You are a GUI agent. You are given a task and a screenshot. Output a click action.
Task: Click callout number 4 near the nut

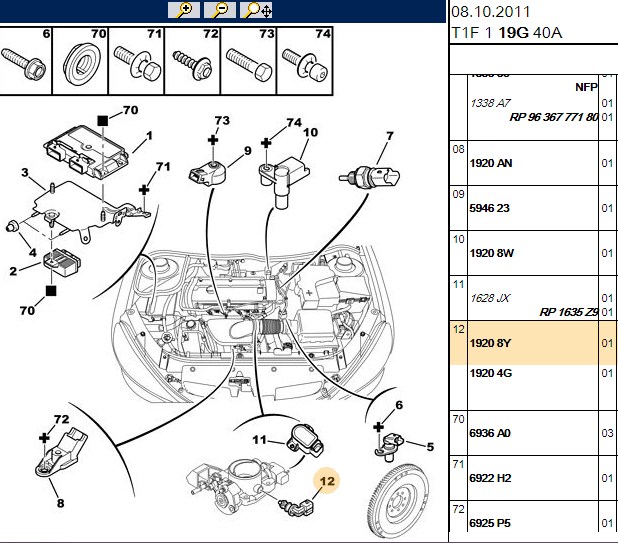point(32,253)
